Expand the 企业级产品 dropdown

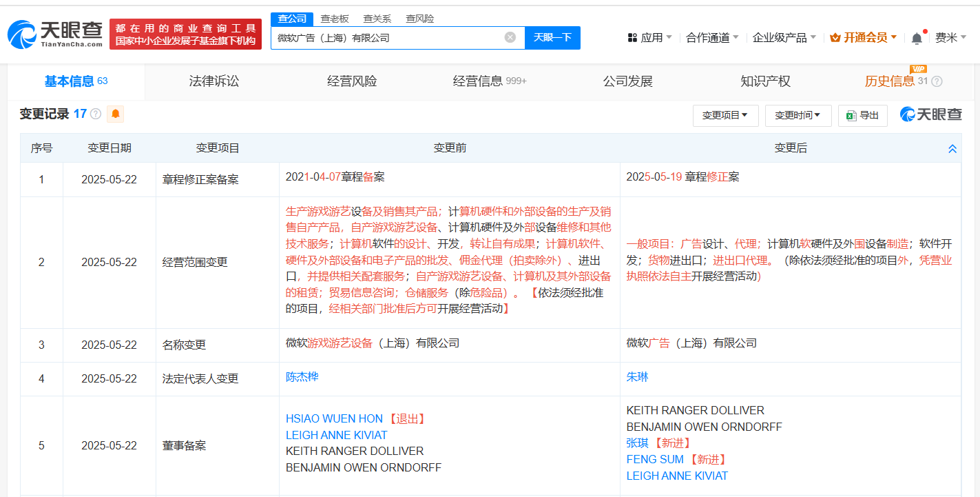[784, 38]
